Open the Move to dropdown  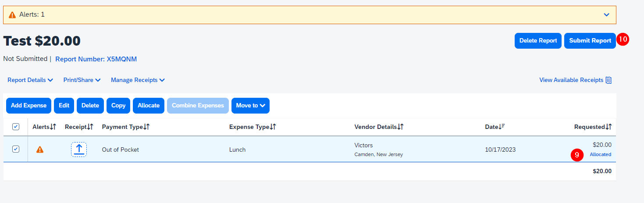[250, 106]
